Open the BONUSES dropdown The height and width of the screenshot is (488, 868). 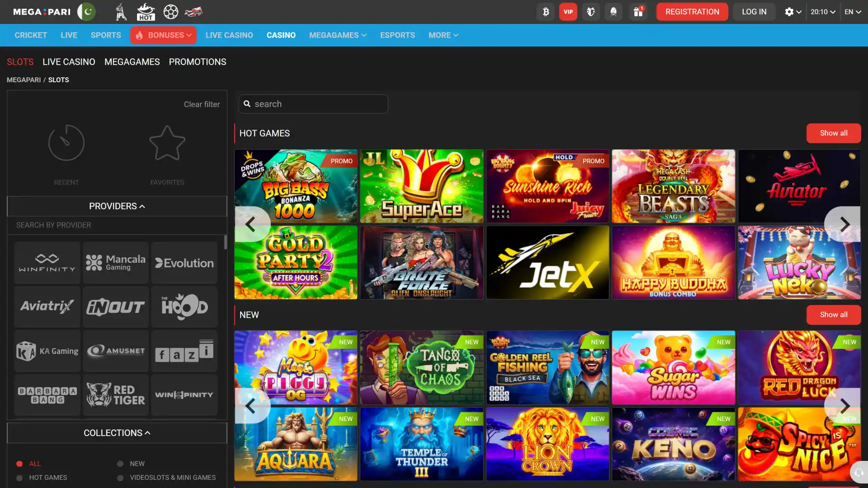pyautogui.click(x=163, y=35)
